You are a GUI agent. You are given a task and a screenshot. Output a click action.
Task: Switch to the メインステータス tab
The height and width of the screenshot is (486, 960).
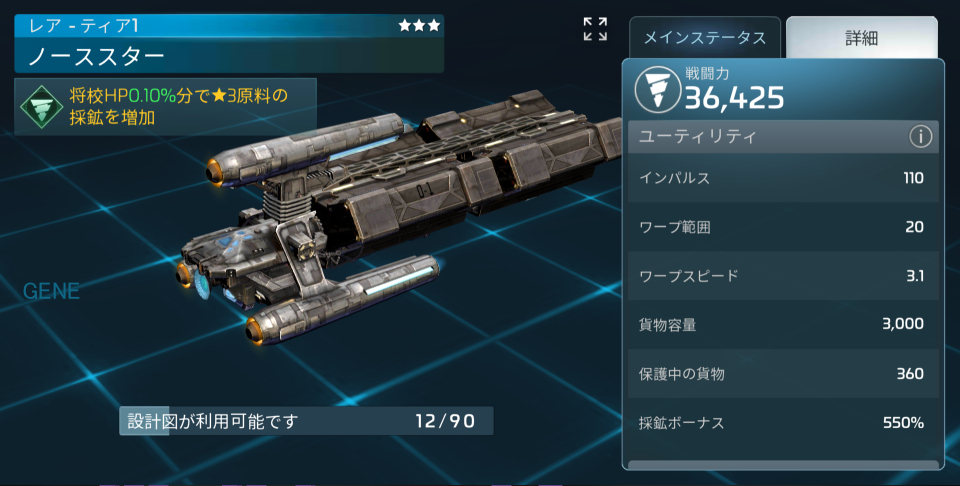click(705, 38)
